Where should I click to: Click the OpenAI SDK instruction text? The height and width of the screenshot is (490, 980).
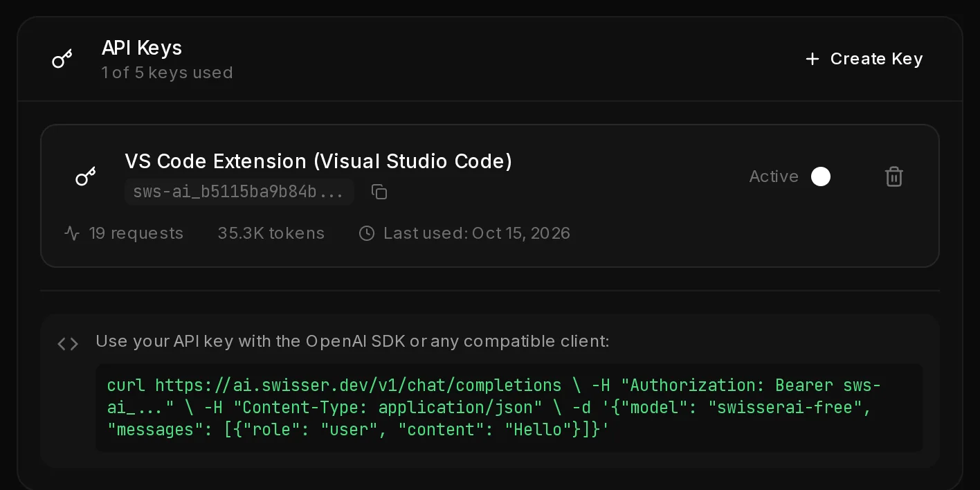pos(352,341)
